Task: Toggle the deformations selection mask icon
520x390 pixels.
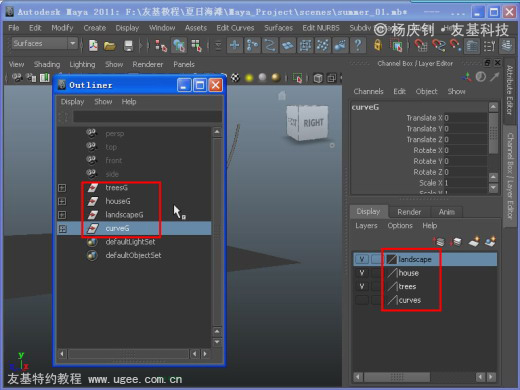Action: tap(305, 45)
